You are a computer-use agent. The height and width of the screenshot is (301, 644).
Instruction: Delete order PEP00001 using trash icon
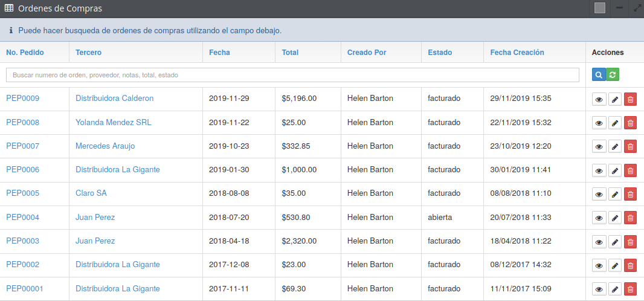pyautogui.click(x=630, y=289)
